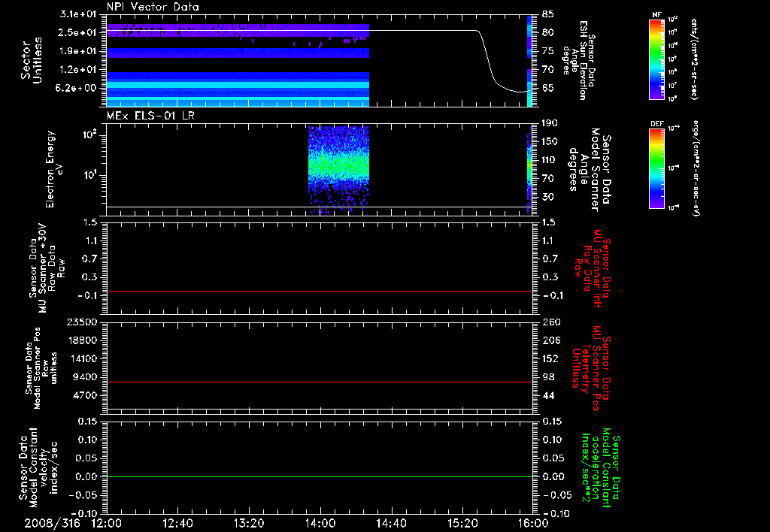The height and width of the screenshot is (532, 770).
Task: Select the 'MEx ELS-01 LR' panel title
Action: coord(150,116)
